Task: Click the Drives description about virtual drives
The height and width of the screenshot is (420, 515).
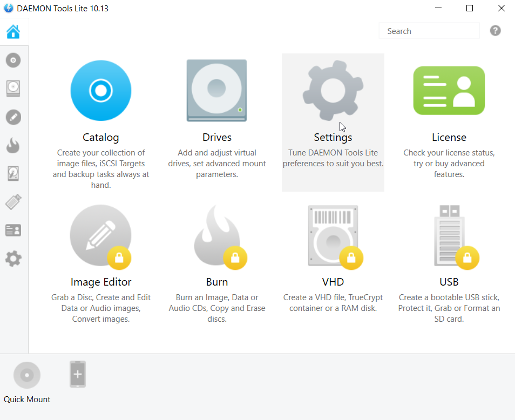Action: [x=217, y=164]
